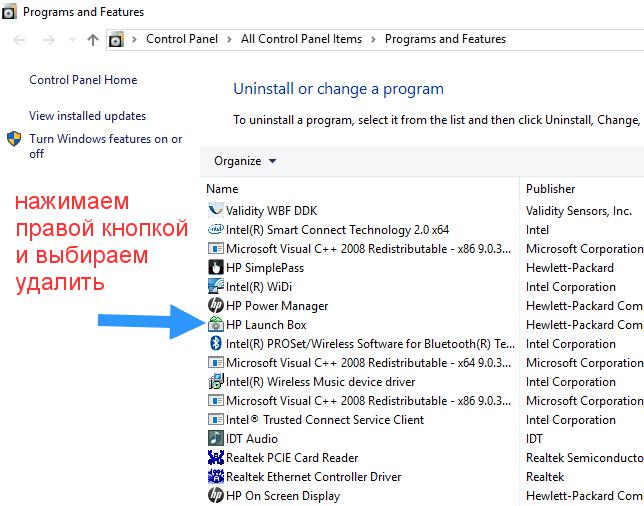Select Microsoft Visual C++ 2008 Redistributable x64 entry
The image size is (644, 506).
(368, 363)
